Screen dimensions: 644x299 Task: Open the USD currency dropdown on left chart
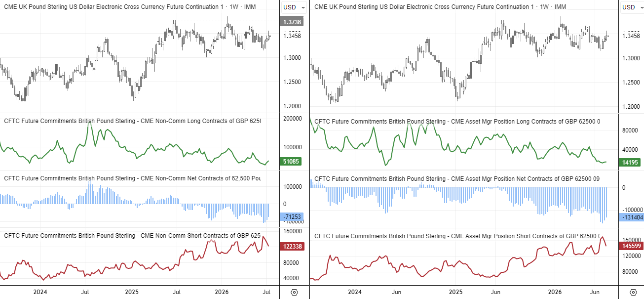click(x=293, y=7)
